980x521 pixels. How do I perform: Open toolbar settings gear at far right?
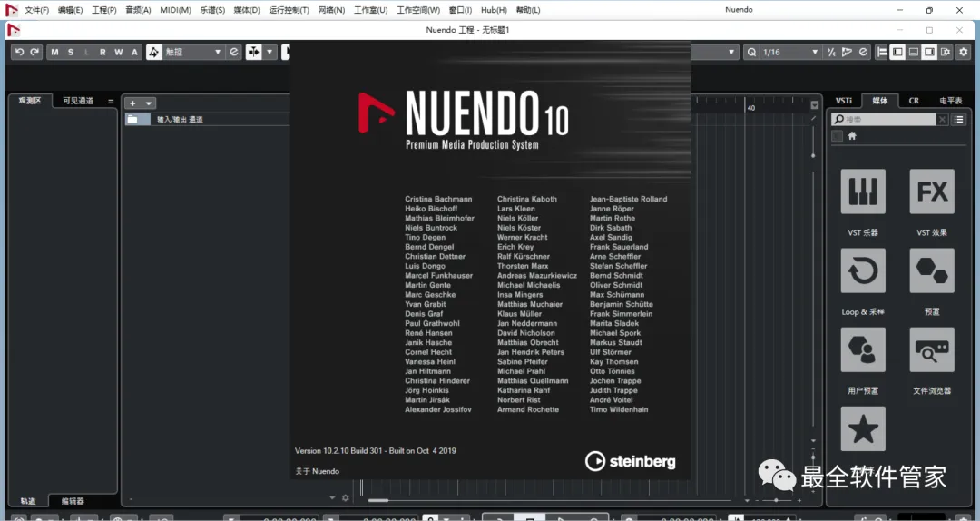point(964,52)
